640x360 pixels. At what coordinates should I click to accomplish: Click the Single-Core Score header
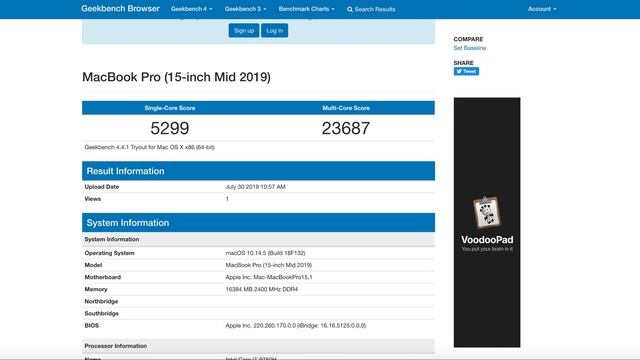coord(170,108)
